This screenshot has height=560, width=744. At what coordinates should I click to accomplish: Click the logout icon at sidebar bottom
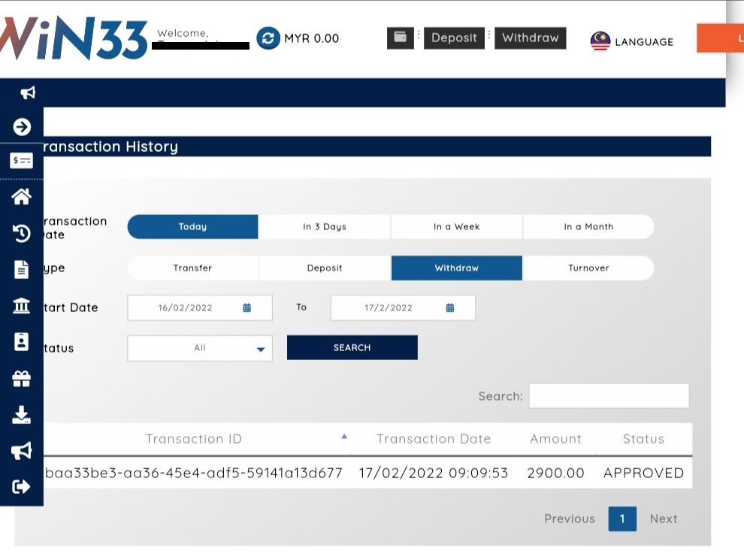coord(22,487)
